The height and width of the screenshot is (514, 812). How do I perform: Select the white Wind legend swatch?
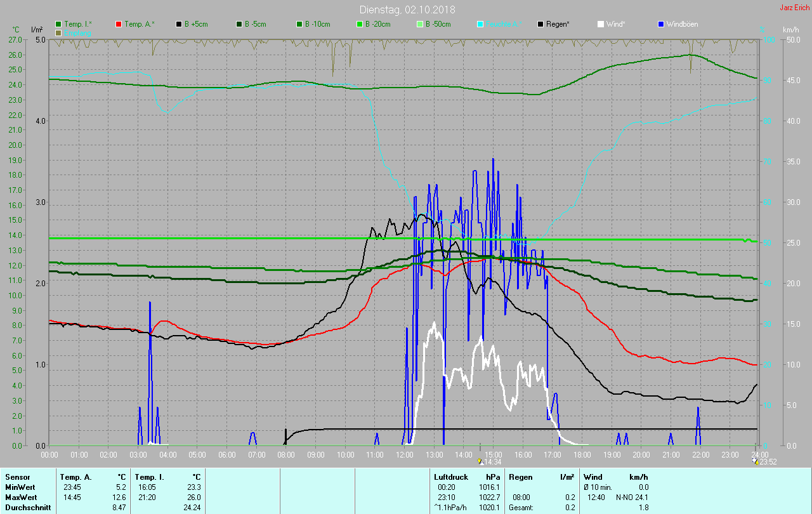pyautogui.click(x=600, y=24)
